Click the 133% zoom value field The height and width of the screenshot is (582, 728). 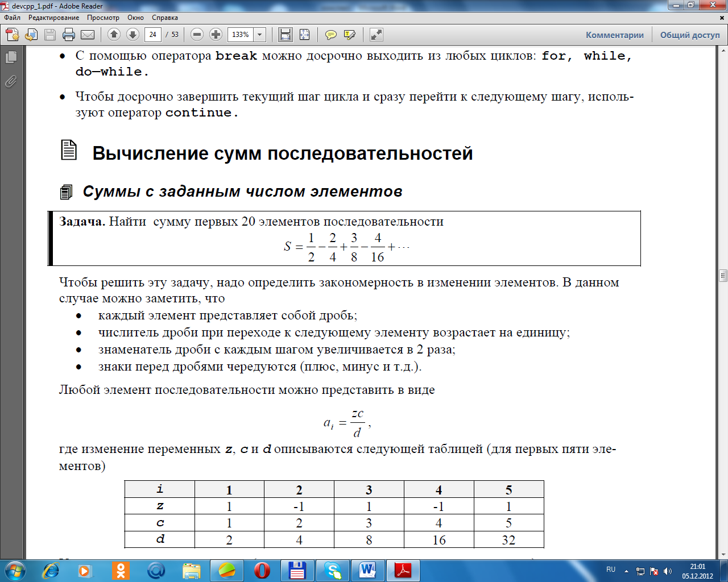tap(241, 35)
